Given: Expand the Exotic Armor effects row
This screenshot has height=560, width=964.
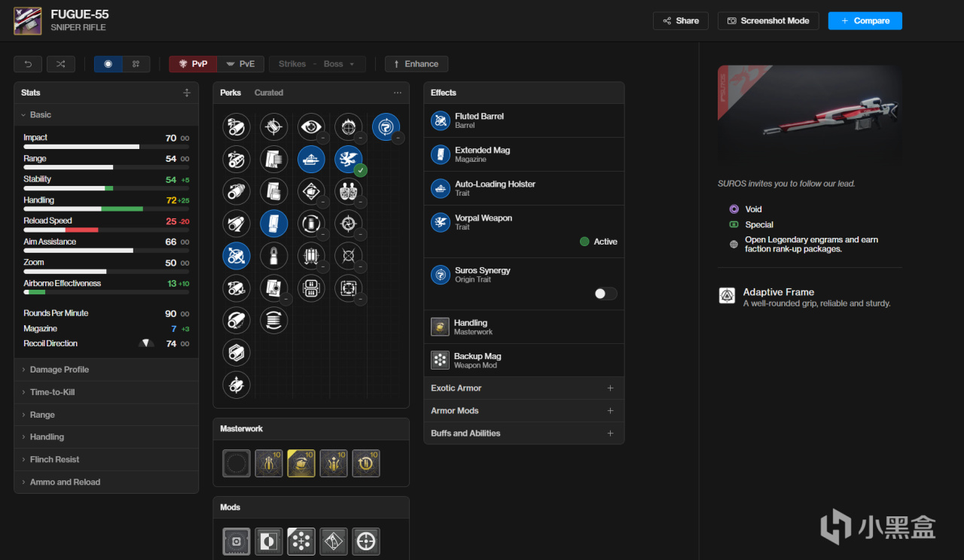Looking at the screenshot, I should click(x=524, y=388).
